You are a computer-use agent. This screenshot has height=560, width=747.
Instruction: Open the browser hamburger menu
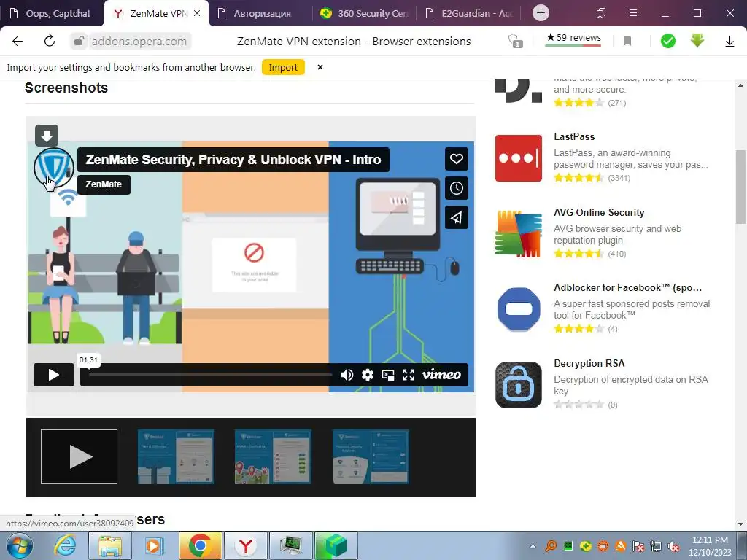[633, 13]
